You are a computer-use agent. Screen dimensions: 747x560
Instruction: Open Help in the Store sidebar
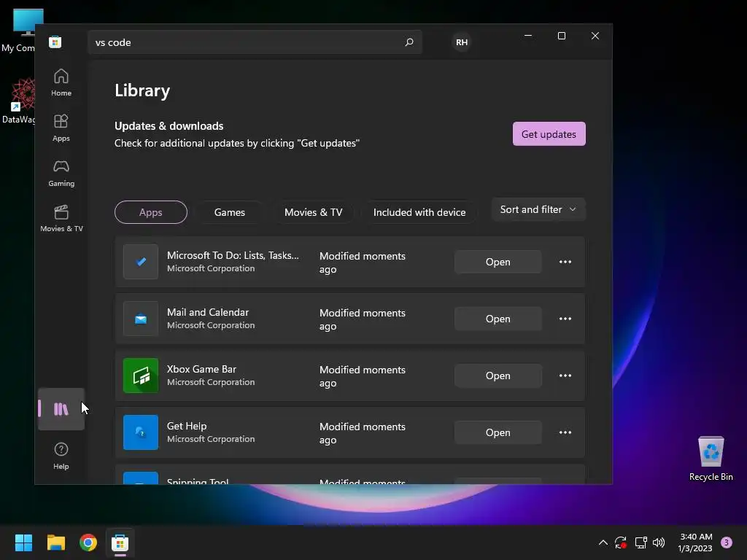pyautogui.click(x=61, y=456)
